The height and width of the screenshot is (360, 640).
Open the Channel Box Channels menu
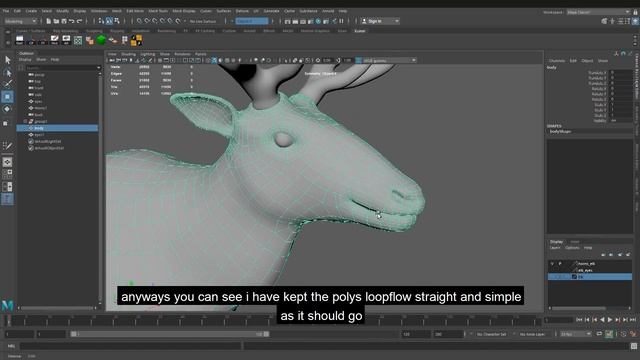click(x=557, y=61)
